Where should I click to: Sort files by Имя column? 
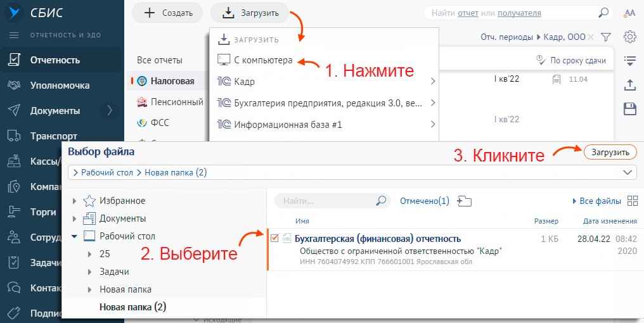tap(302, 221)
